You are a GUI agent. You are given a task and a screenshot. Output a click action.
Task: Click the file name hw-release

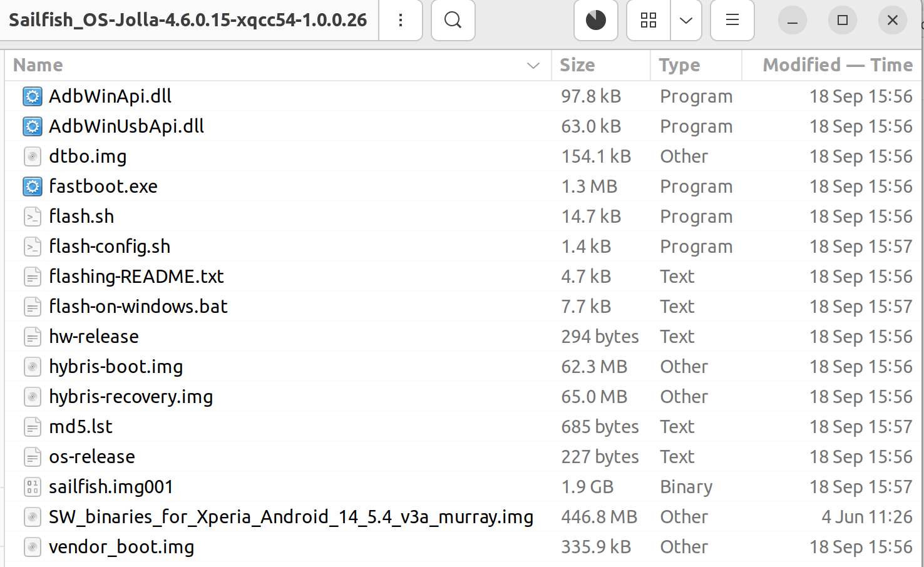click(x=94, y=337)
